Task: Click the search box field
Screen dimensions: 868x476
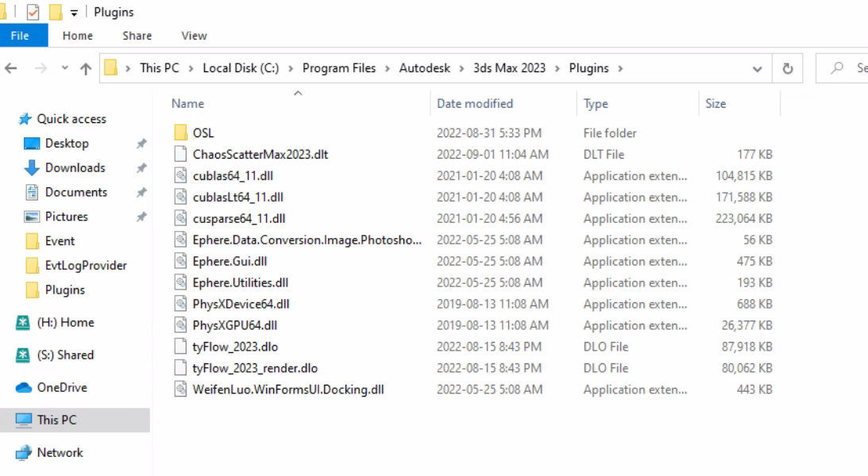Action: click(843, 68)
